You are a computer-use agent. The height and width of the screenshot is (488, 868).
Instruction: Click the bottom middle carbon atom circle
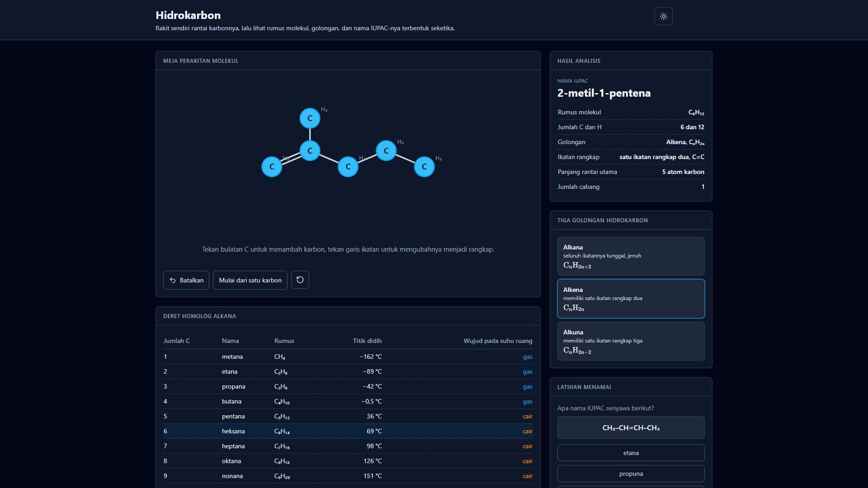[x=348, y=167]
